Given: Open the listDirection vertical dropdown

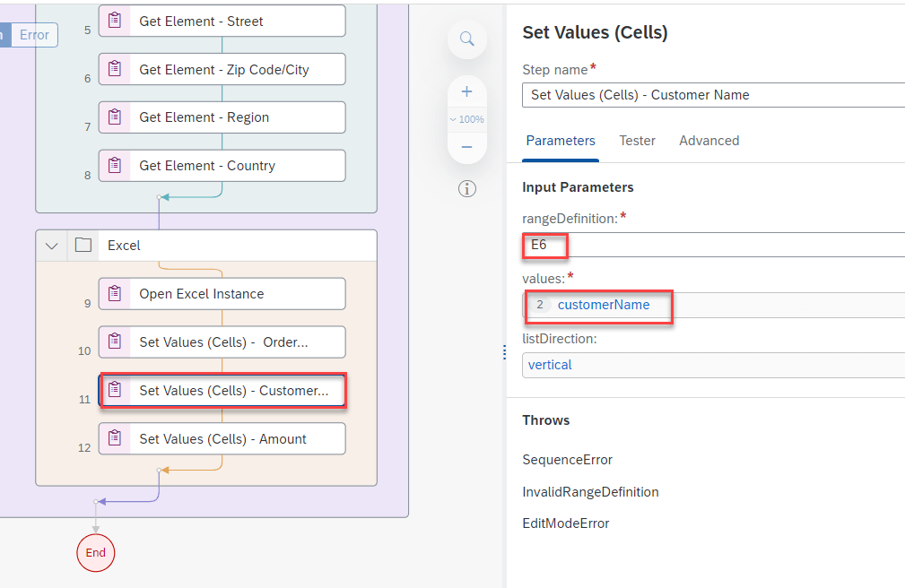Looking at the screenshot, I should point(713,365).
